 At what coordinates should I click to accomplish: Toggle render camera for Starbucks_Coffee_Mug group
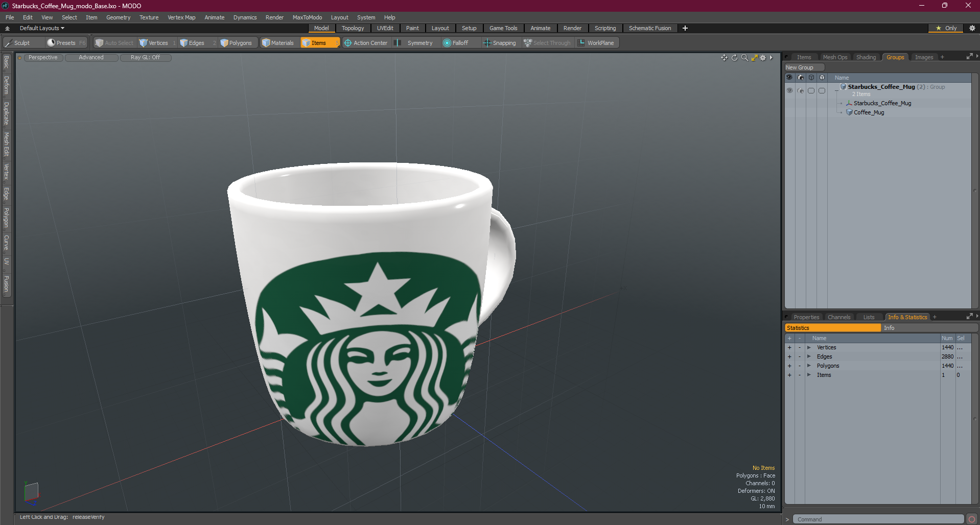pos(800,90)
